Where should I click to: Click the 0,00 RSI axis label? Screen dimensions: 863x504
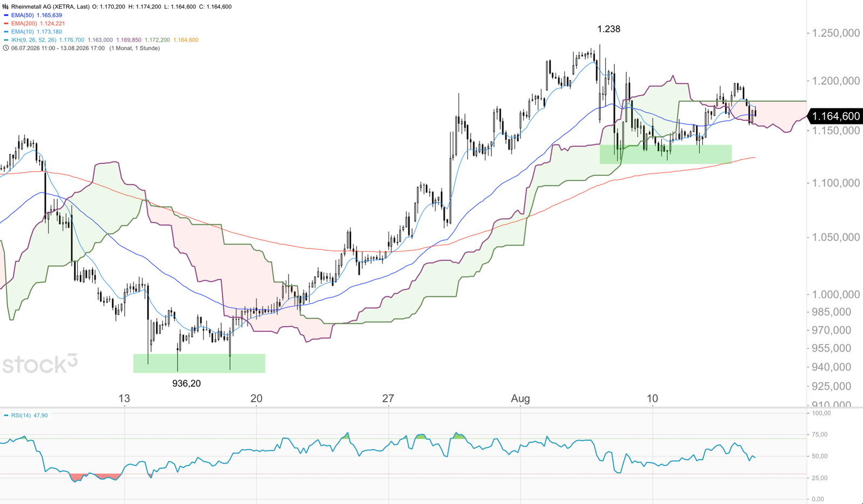click(x=818, y=499)
